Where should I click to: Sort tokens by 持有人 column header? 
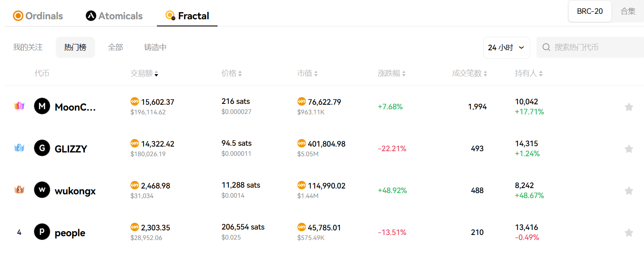tap(528, 74)
